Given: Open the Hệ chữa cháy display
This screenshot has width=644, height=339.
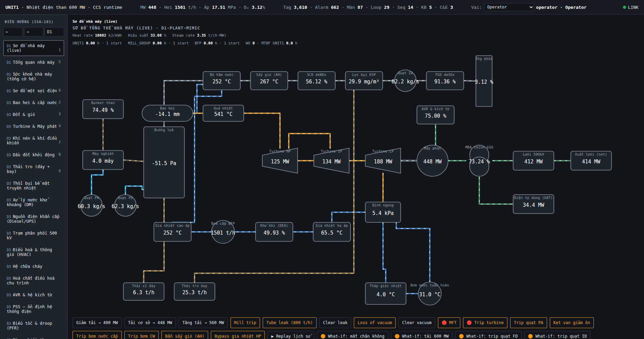Looking at the screenshot, I should 34,266.
